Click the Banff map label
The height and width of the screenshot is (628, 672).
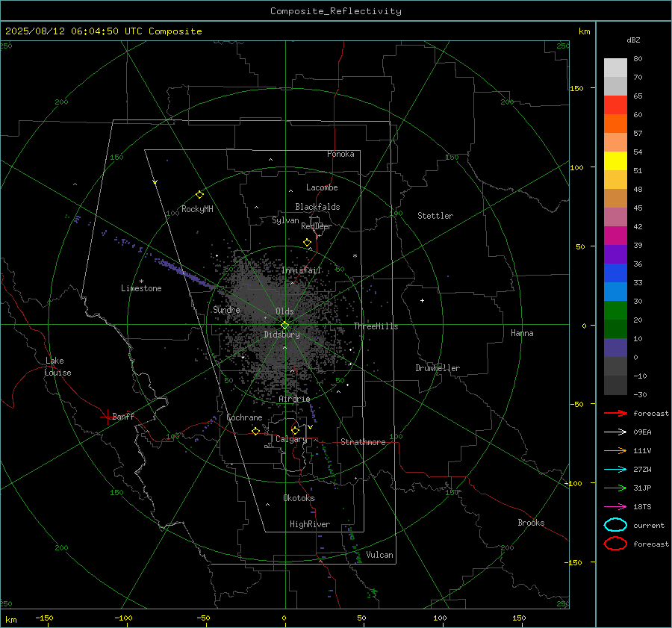(x=123, y=416)
